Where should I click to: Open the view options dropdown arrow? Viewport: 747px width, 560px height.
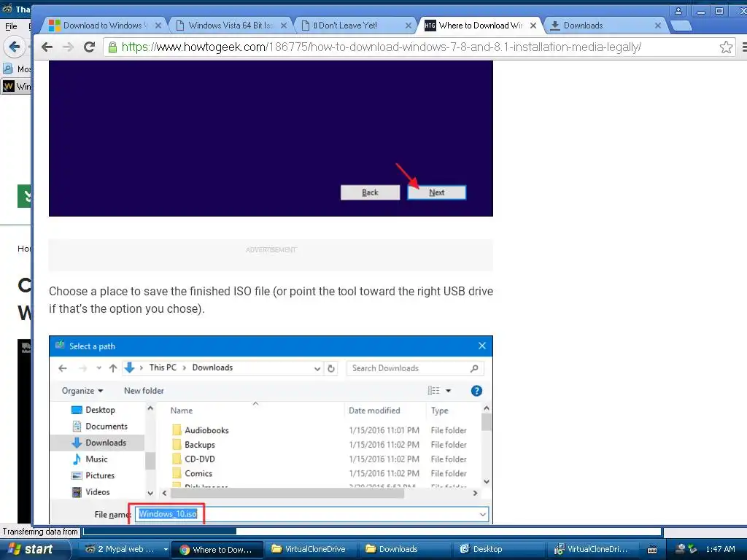coord(449,391)
